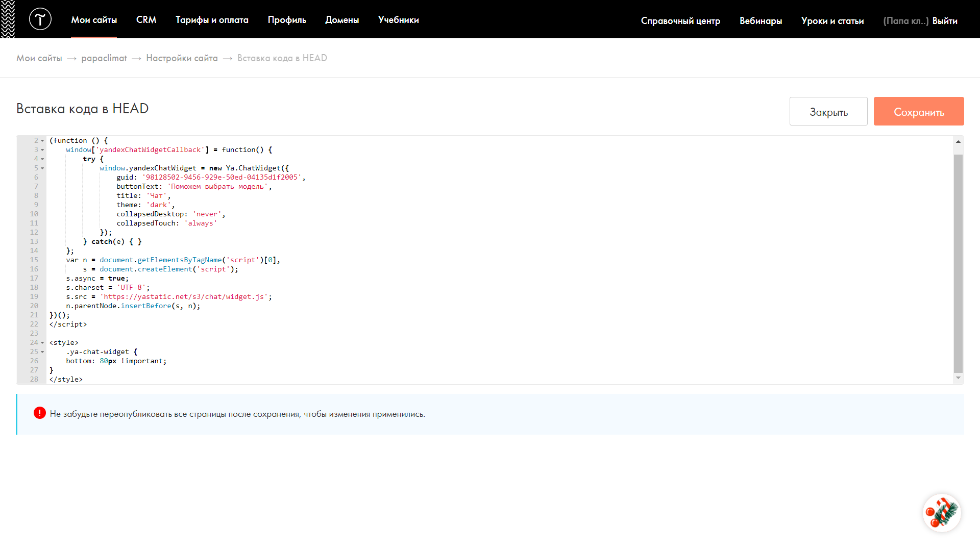Click the Вставка кода в HEAD breadcrumb
Image resolution: width=980 pixels, height=551 pixels.
(x=282, y=58)
